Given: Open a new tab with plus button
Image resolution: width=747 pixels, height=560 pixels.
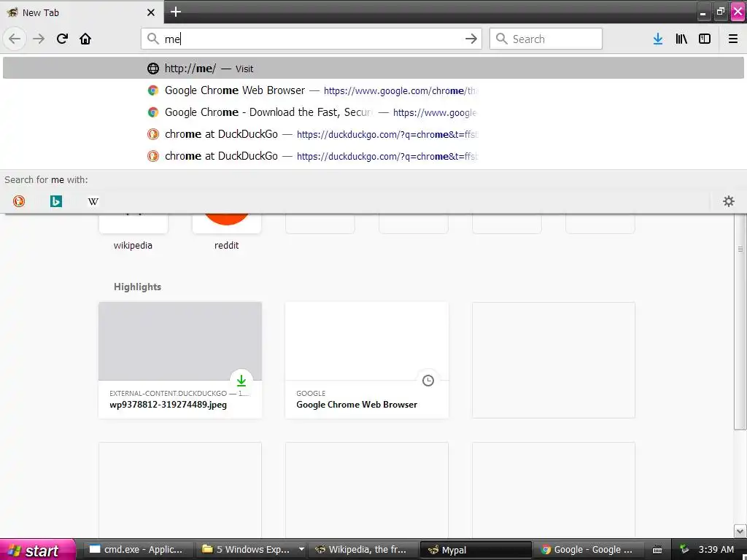Looking at the screenshot, I should (x=175, y=12).
